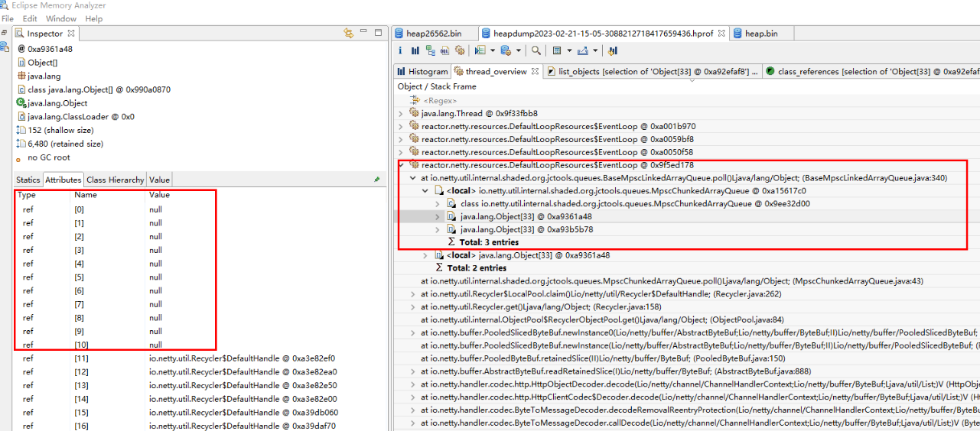
Task: Switch to the Class Hierarchy tab
Action: 115,180
